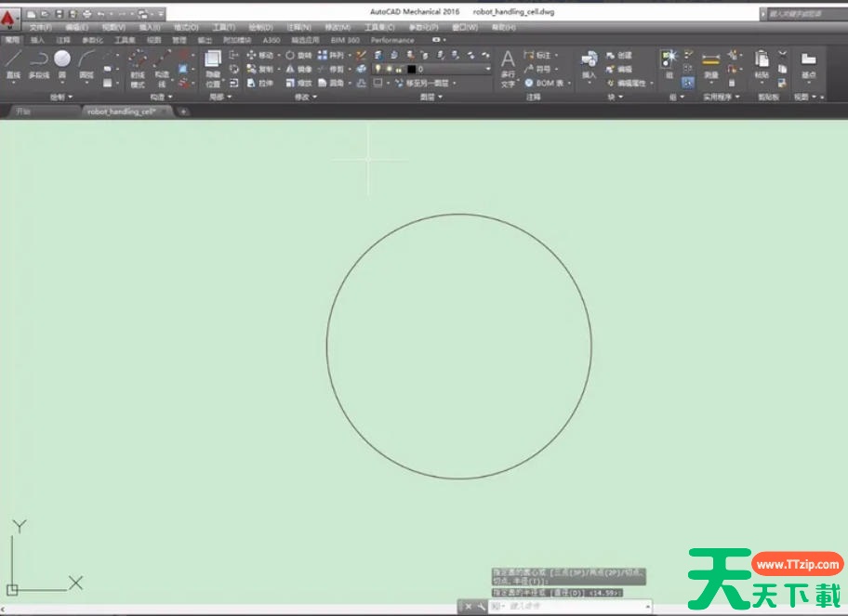Image resolution: width=848 pixels, height=616 pixels.
Task: Pick the Arc (圆弧) tool
Action: (86, 62)
